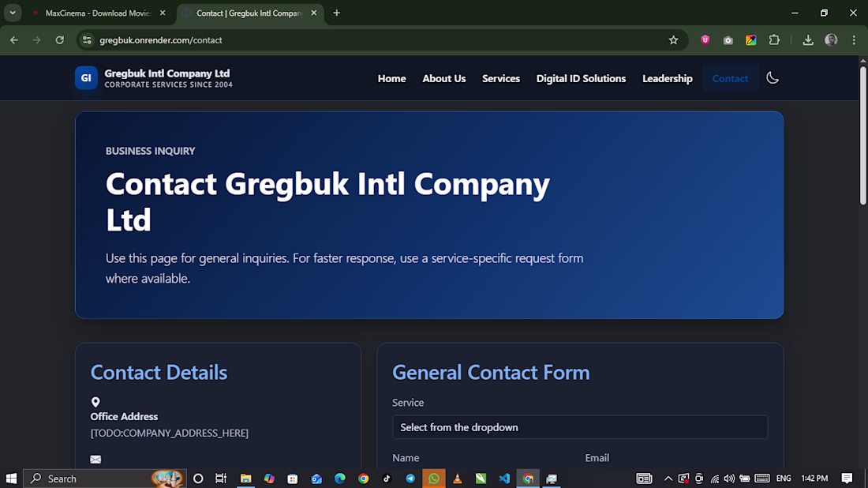Open the Leadership page link
This screenshot has height=488, width=868.
pos(667,79)
